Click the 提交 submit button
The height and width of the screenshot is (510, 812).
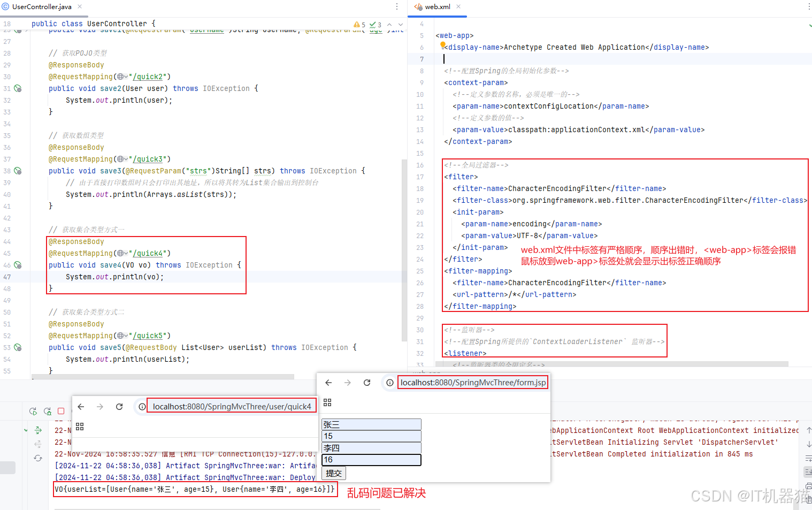(x=334, y=473)
